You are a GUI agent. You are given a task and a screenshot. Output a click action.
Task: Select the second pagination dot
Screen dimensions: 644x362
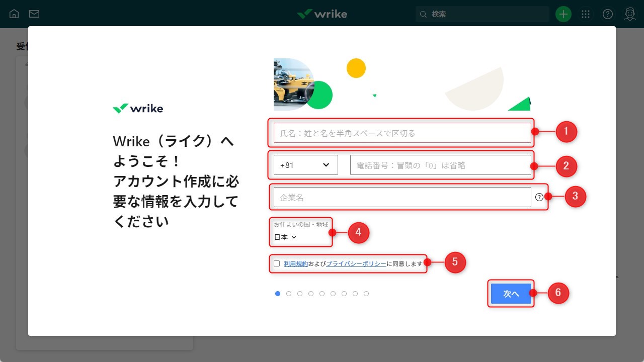[x=289, y=293]
